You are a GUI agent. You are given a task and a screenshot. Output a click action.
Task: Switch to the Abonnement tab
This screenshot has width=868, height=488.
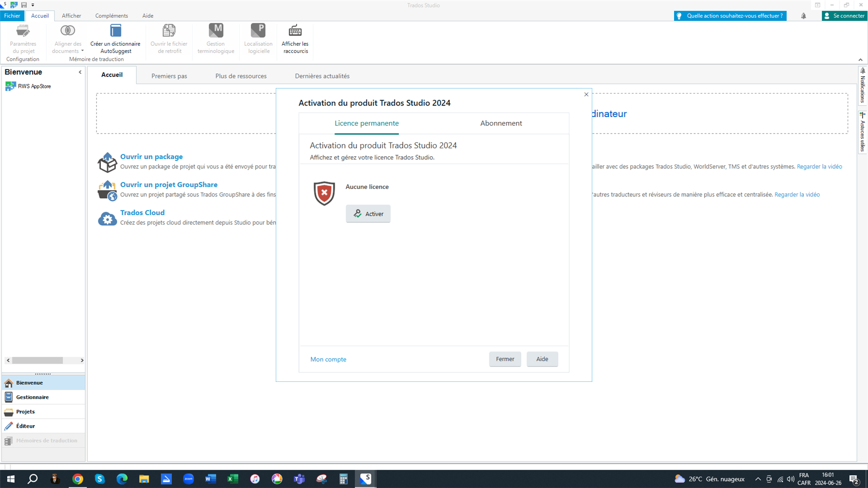coord(501,123)
